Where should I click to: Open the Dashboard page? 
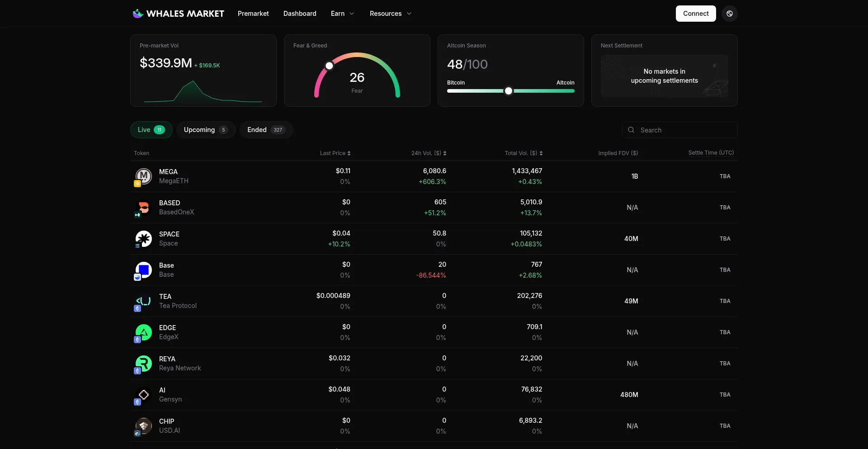(x=300, y=14)
